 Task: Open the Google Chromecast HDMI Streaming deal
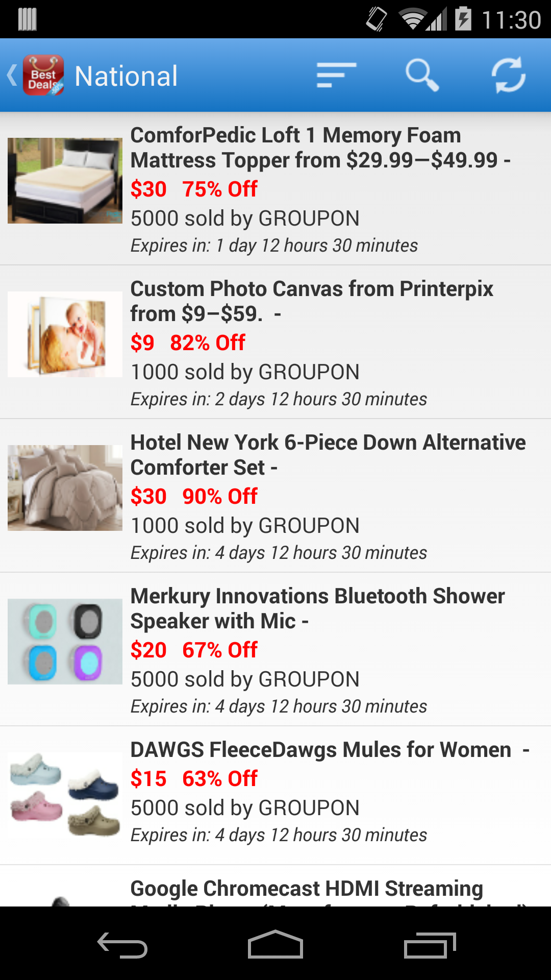306,889
